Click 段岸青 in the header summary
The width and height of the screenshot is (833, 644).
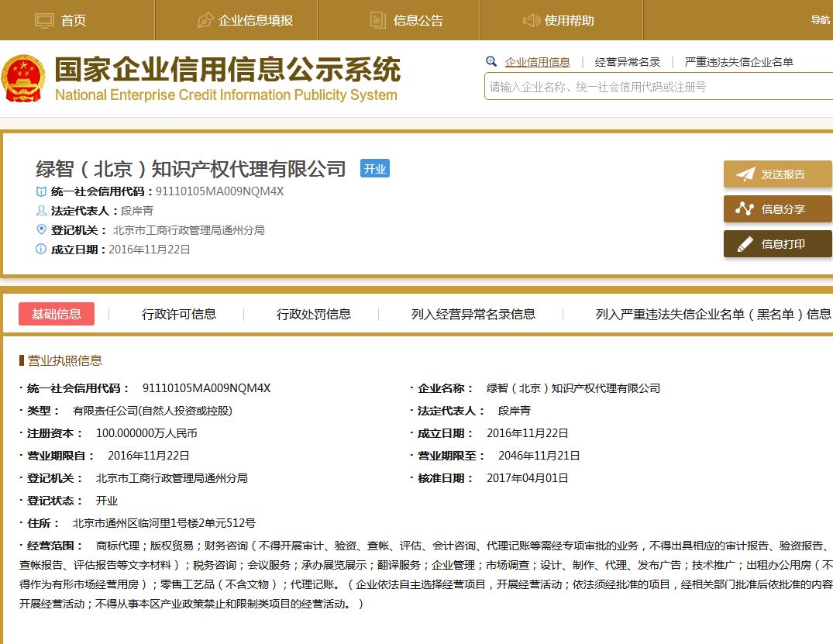coord(137,211)
